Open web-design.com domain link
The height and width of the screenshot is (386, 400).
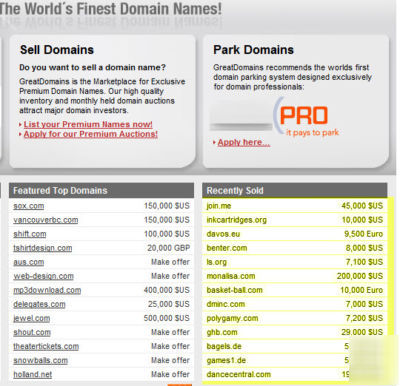click(x=43, y=276)
